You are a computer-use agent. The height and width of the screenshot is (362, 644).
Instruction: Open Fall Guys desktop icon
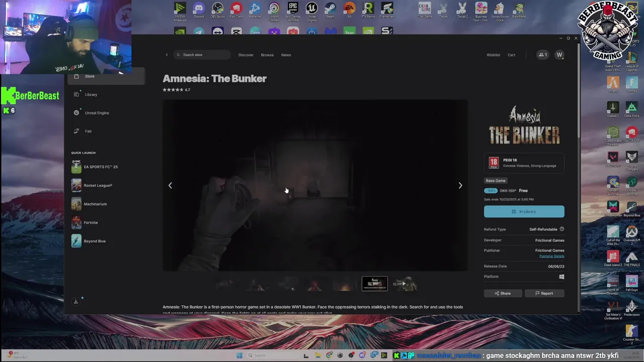[x=631, y=284]
